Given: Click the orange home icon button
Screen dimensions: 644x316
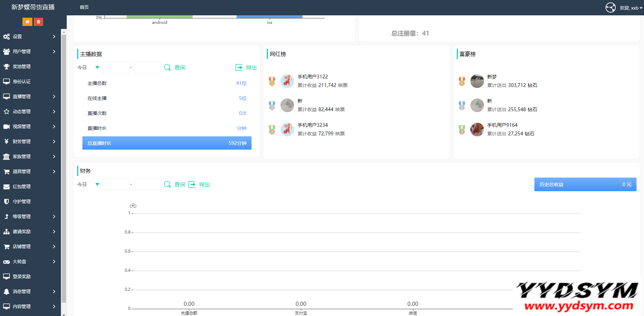Looking at the screenshot, I should 27,22.
